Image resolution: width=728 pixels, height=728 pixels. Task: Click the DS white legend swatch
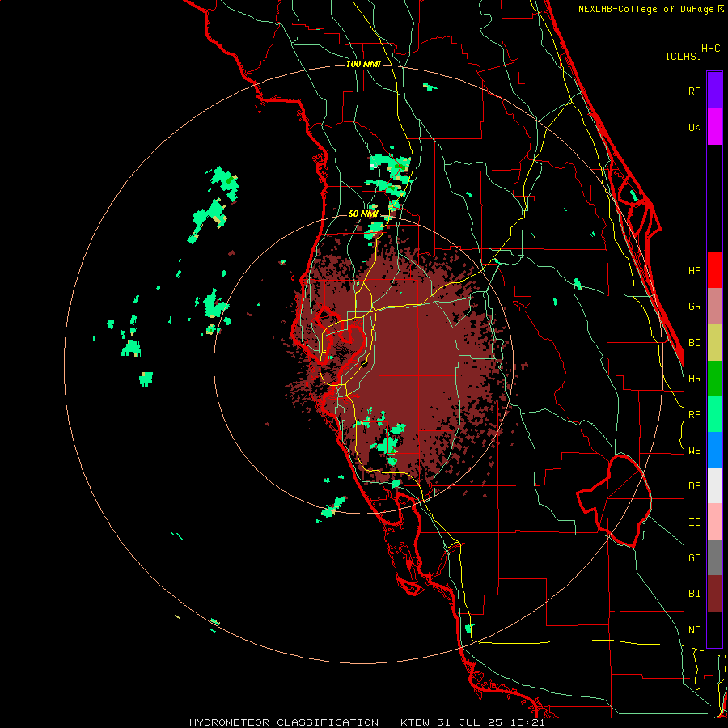(x=714, y=485)
